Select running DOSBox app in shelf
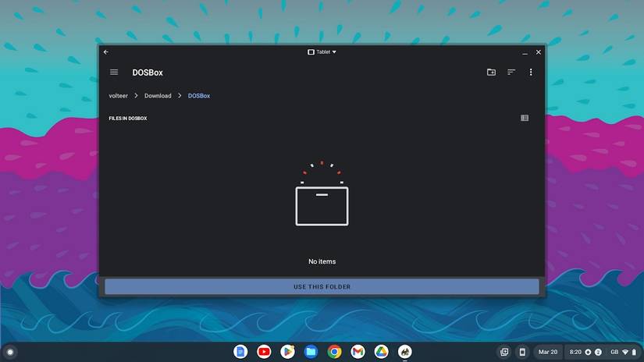The width and height of the screenshot is (644, 362). point(405,352)
